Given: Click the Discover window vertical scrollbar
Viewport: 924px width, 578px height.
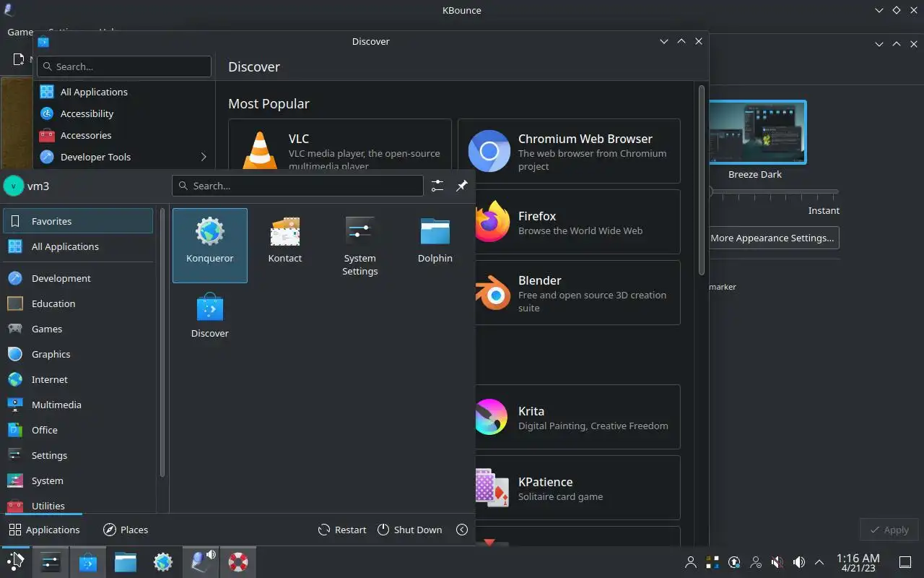Looking at the screenshot, I should tap(702, 180).
